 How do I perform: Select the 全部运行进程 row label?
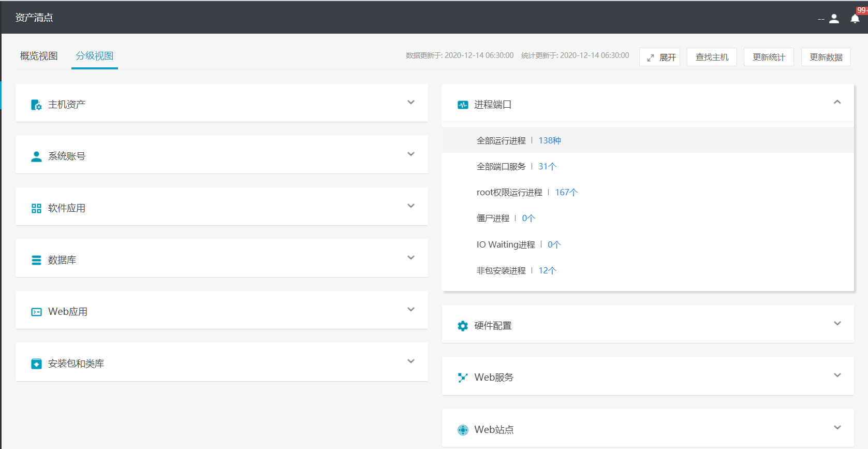[501, 140]
